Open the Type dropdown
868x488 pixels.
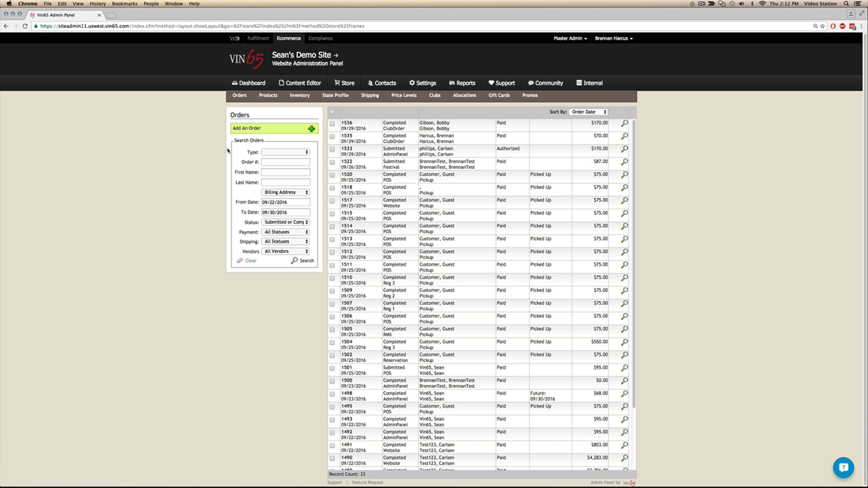coord(285,152)
